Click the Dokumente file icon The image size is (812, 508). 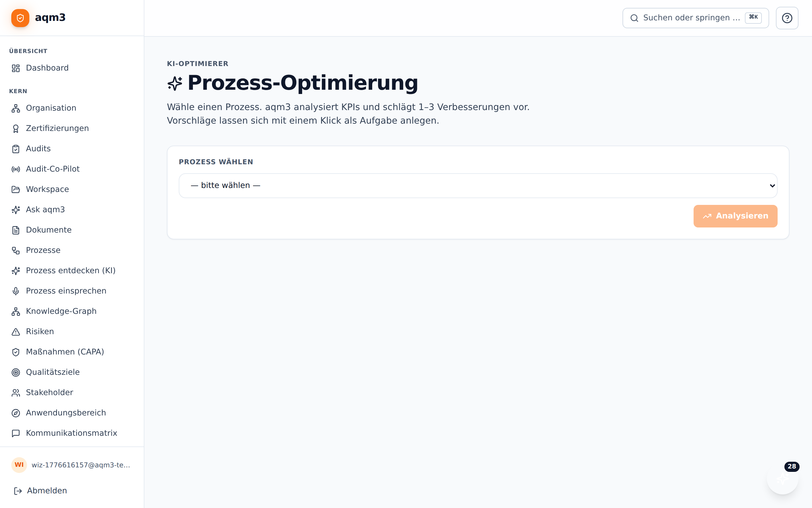[16, 230]
